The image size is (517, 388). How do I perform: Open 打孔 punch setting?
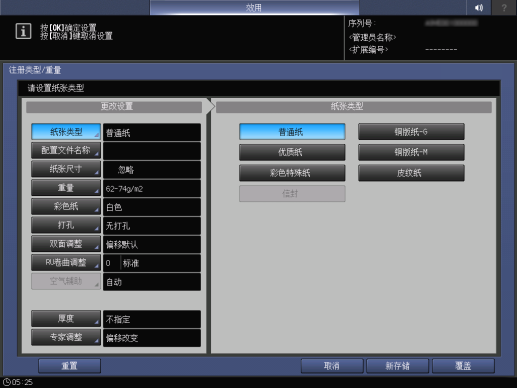[x=66, y=225]
